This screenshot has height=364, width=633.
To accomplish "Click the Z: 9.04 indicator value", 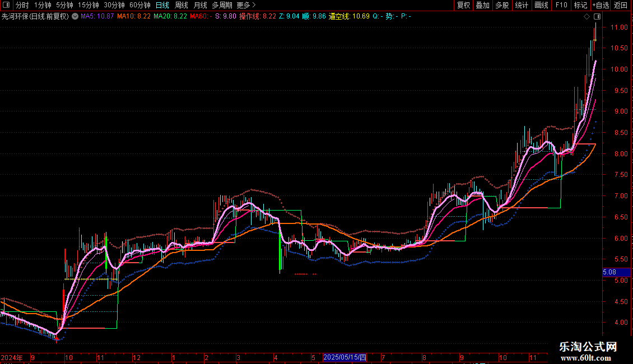I will (290, 17).
